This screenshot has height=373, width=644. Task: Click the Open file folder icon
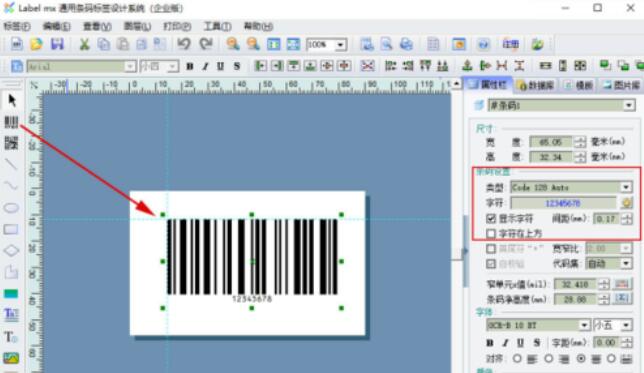36,44
